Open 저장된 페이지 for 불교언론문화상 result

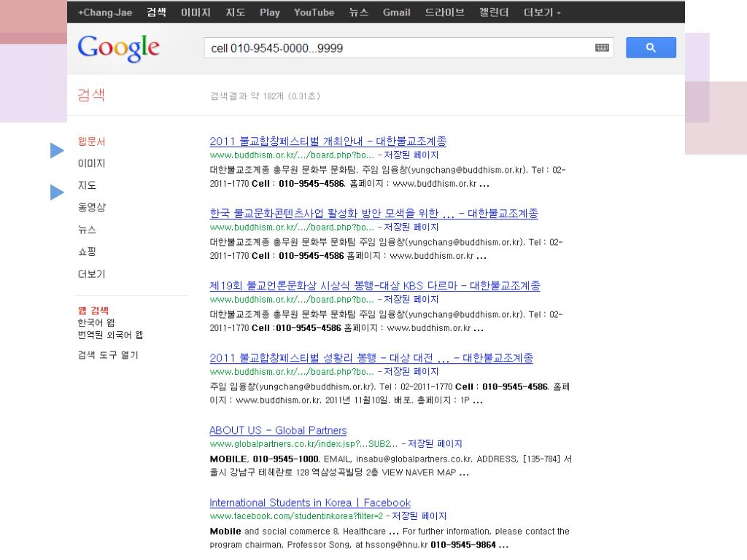pyautogui.click(x=411, y=299)
